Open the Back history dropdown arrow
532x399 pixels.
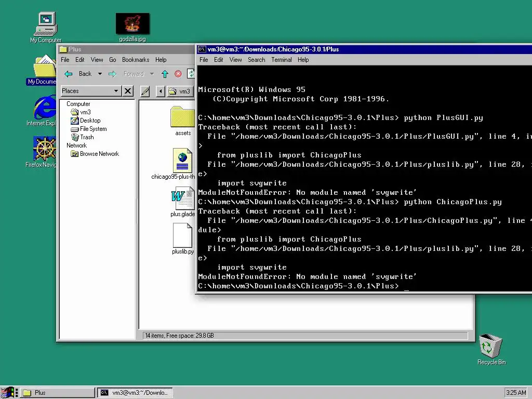(100, 74)
